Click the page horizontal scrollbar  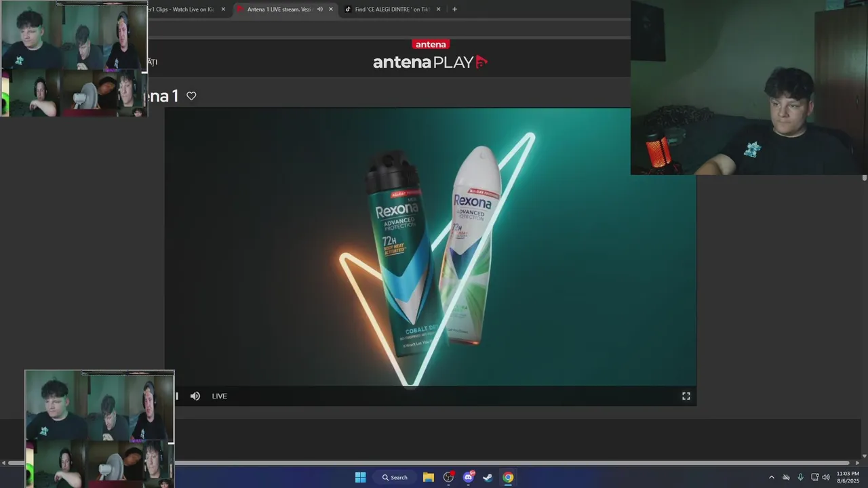[429, 463]
